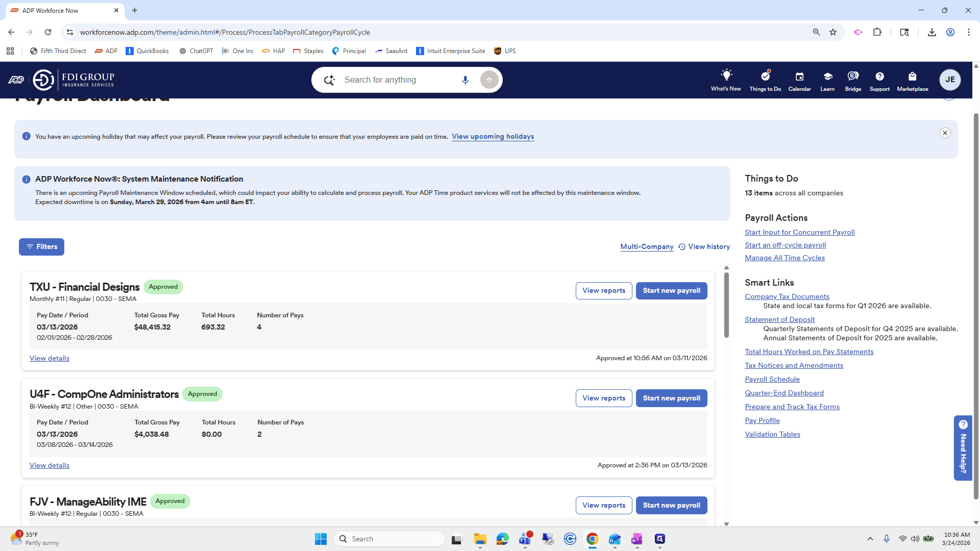Open Chrome downloads icon
This screenshot has width=980, height=551.
click(932, 32)
